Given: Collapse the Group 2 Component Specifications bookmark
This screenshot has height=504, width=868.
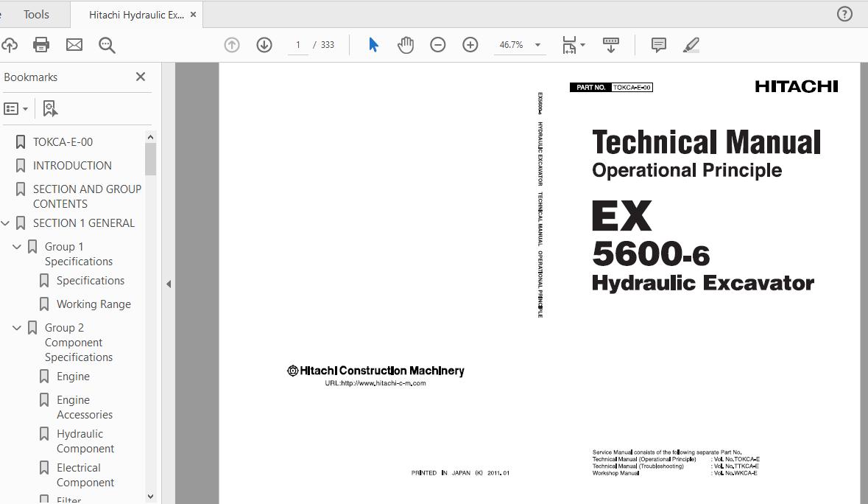Looking at the screenshot, I should (17, 328).
